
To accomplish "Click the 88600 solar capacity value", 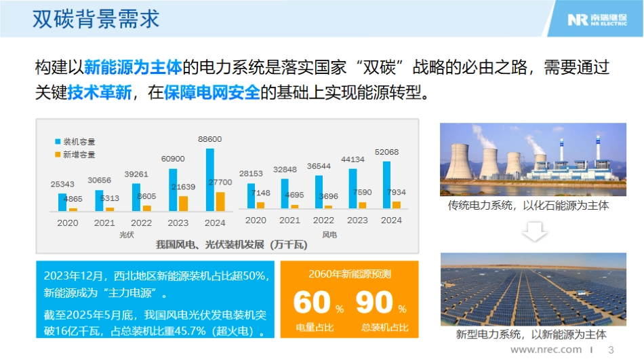I will tap(209, 139).
